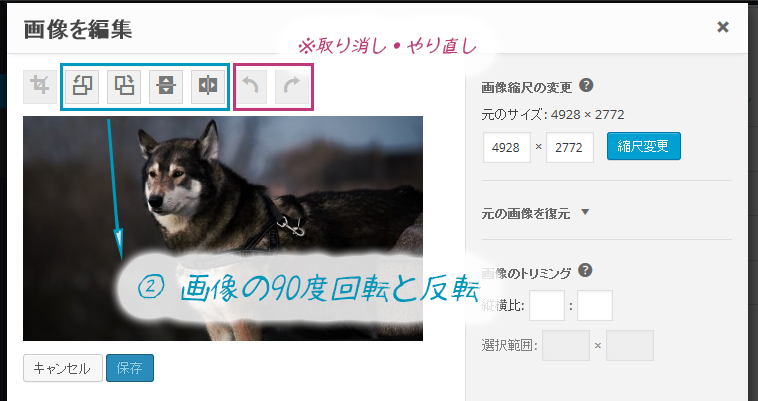Click the first 縦横比 ratio field
Viewport: 758px width, 401px height.
[547, 306]
